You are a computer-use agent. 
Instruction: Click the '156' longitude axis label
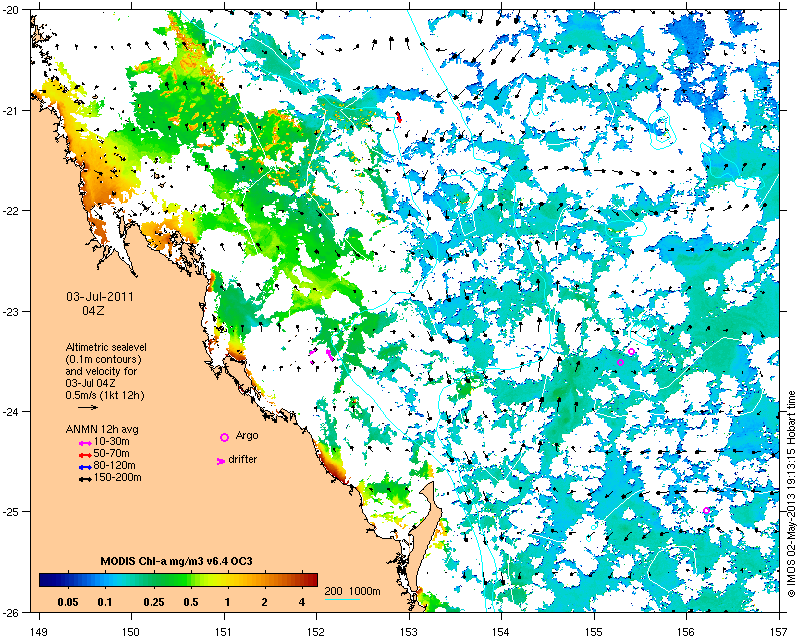point(686,632)
